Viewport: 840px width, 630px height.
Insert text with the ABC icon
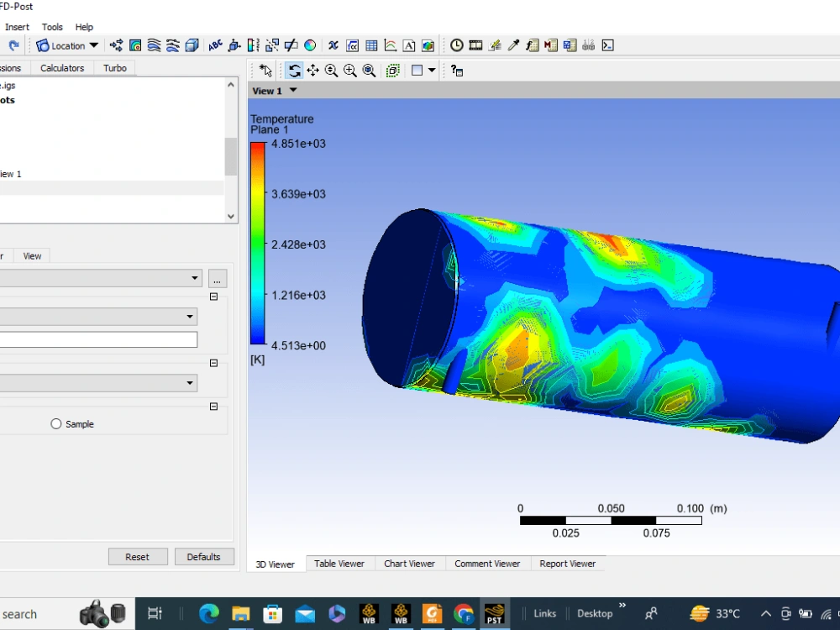216,45
